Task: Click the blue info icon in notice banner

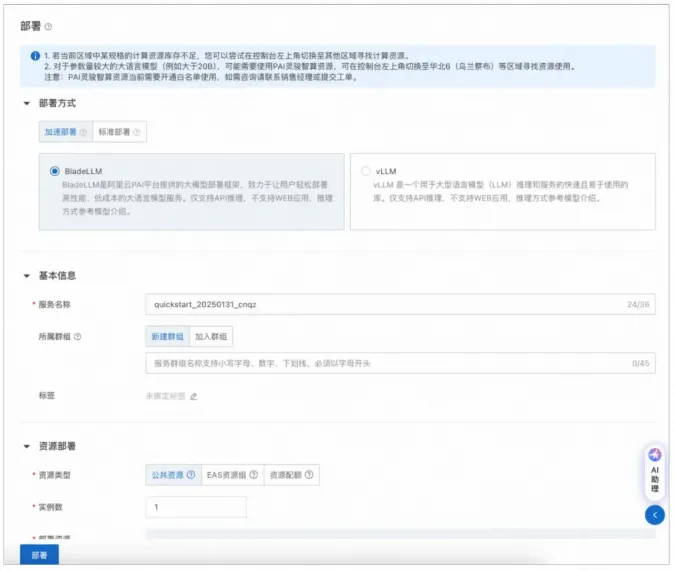Action: click(35, 56)
